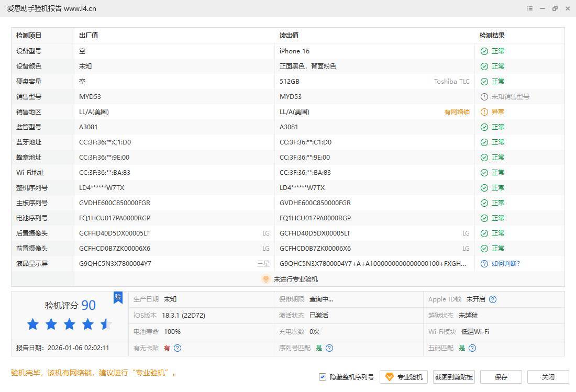Click the 有网络锁 warning text
576x392 pixels.
[x=457, y=112]
